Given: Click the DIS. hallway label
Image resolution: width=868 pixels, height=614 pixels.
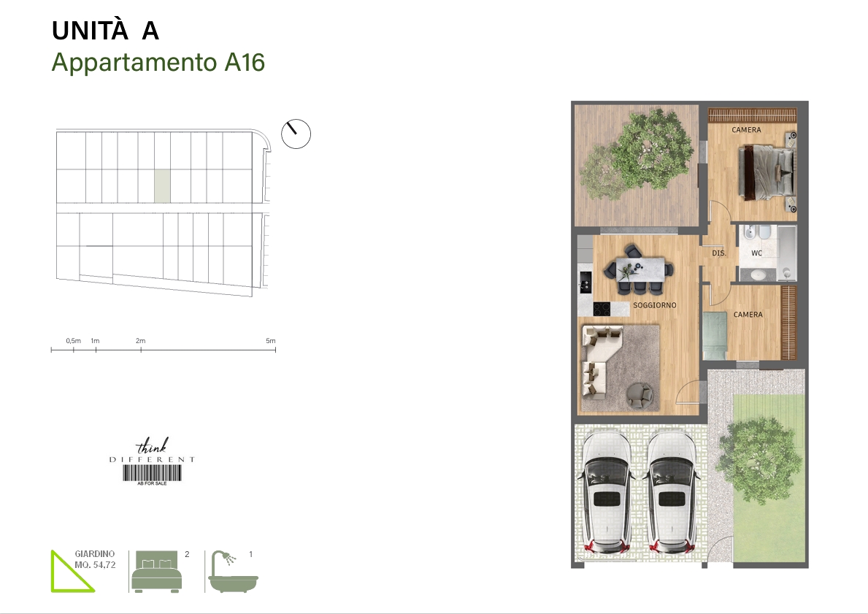Looking at the screenshot, I should tap(718, 253).
